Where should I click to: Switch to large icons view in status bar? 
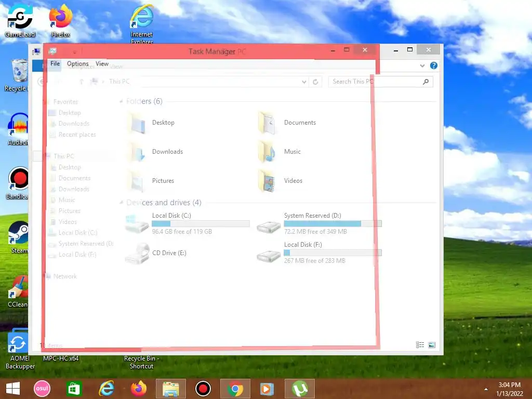click(x=432, y=345)
